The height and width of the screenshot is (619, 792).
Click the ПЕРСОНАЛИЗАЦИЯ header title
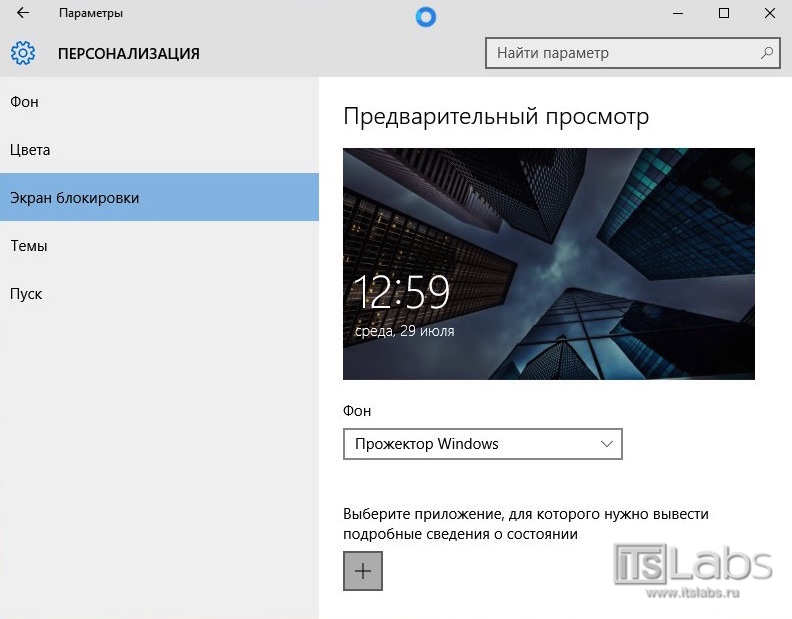129,54
